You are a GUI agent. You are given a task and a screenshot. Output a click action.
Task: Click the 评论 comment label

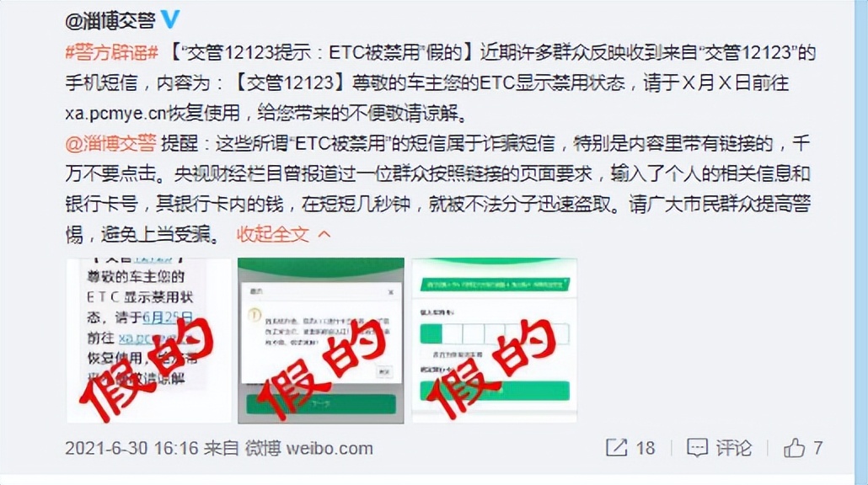point(733,447)
